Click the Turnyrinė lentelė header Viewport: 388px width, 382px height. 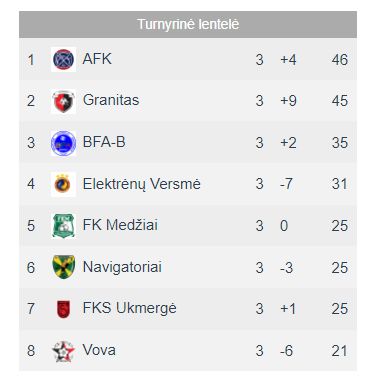tap(188, 24)
